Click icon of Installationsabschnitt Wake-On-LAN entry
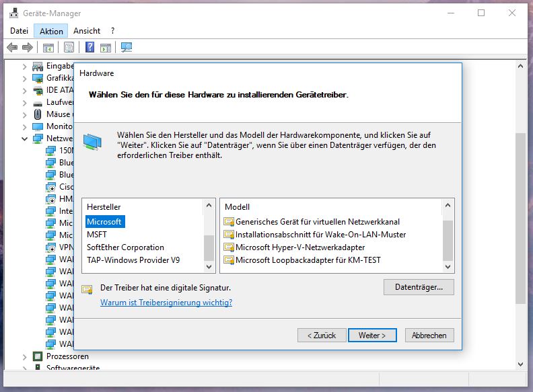This screenshot has width=533, height=392. pyautogui.click(x=229, y=235)
